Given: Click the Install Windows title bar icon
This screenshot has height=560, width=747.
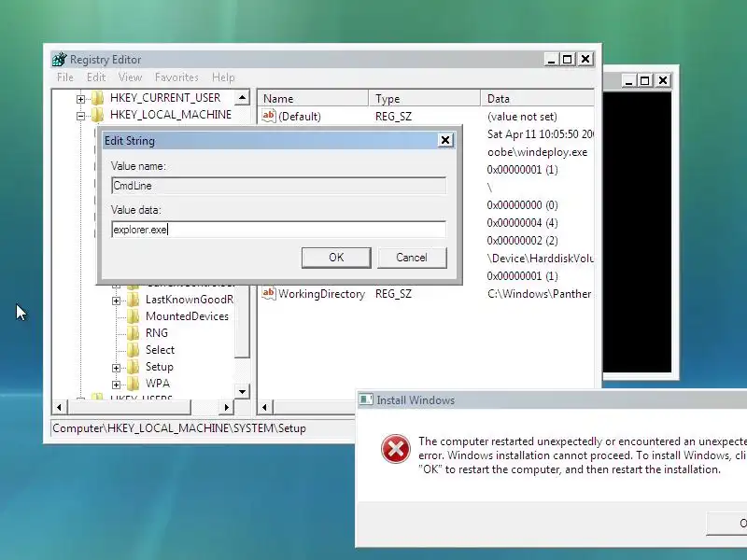Looking at the screenshot, I should tap(365, 399).
